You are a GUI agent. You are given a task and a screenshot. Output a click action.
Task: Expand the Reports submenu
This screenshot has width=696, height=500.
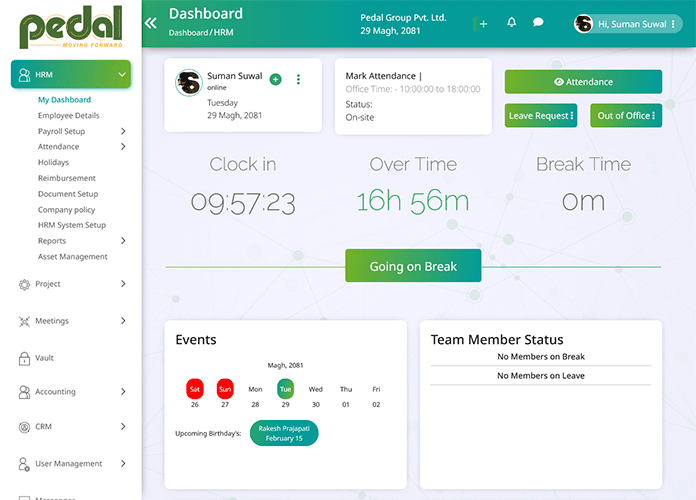coord(123,241)
